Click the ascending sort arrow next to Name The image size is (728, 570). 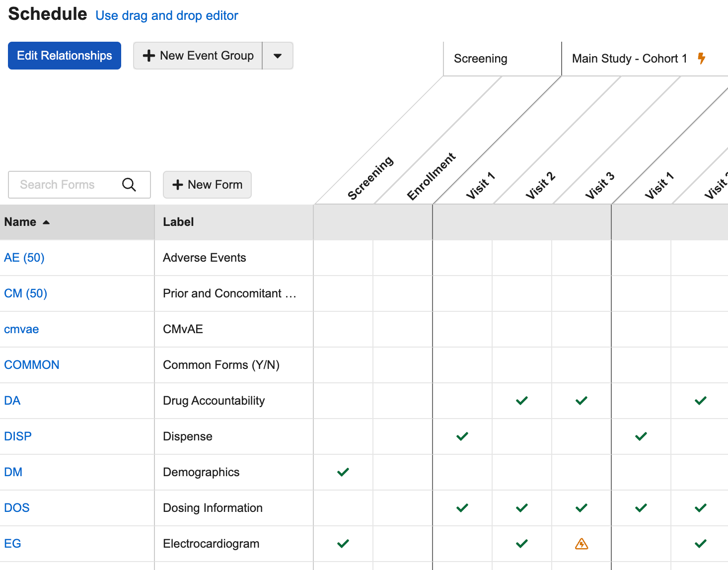(x=46, y=222)
